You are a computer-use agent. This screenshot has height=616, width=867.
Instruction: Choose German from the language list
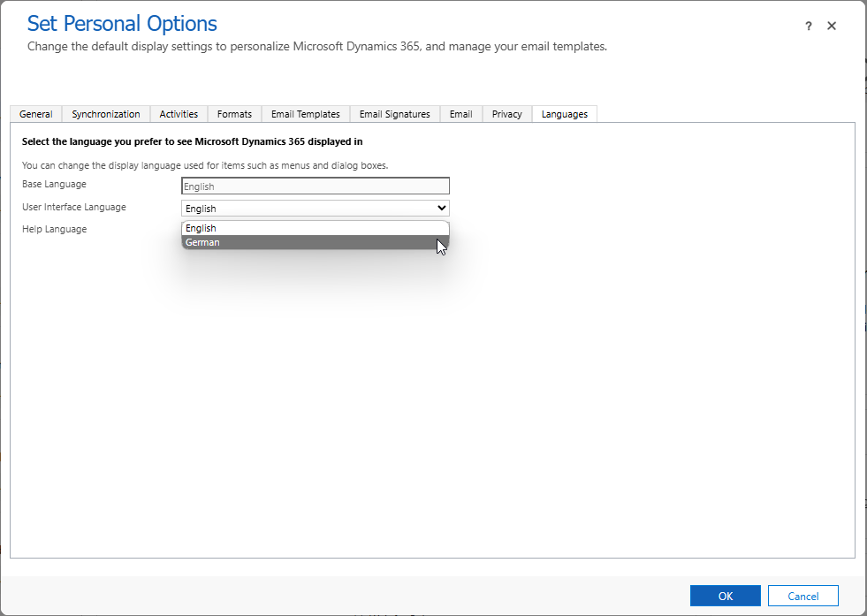coord(316,242)
